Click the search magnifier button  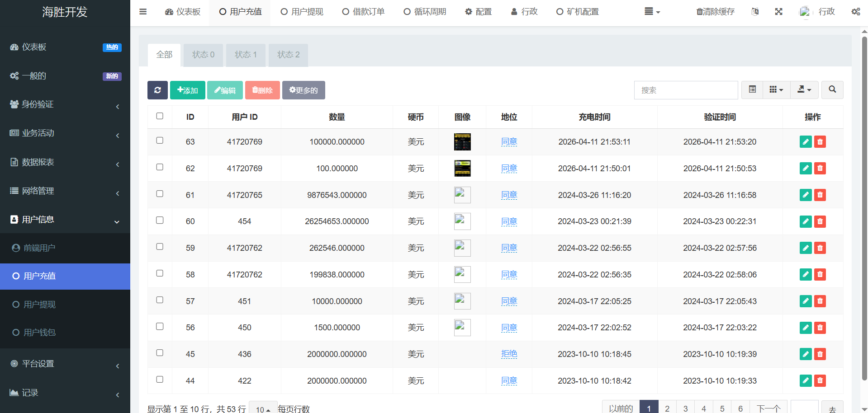(832, 90)
